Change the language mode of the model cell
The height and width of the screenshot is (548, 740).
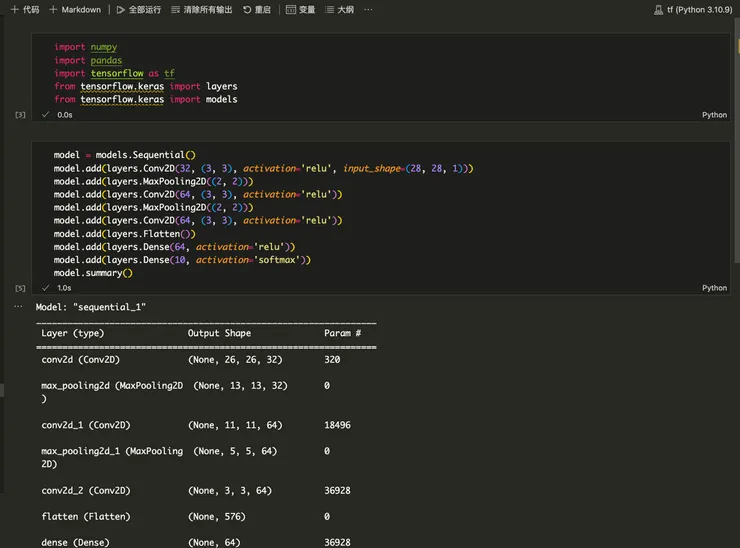714,288
